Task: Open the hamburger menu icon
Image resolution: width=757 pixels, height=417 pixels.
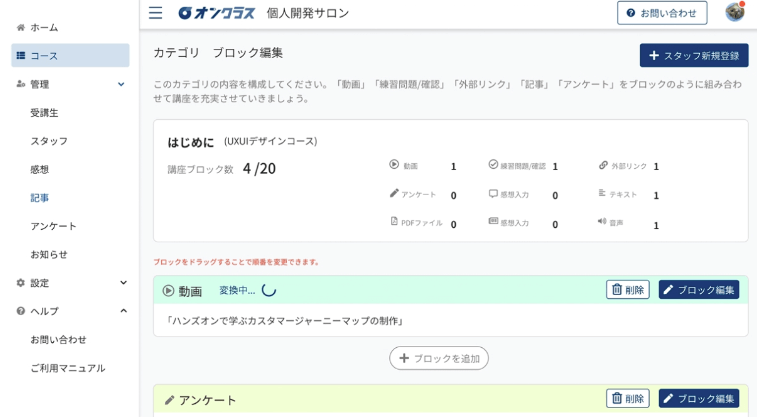Action: [155, 13]
